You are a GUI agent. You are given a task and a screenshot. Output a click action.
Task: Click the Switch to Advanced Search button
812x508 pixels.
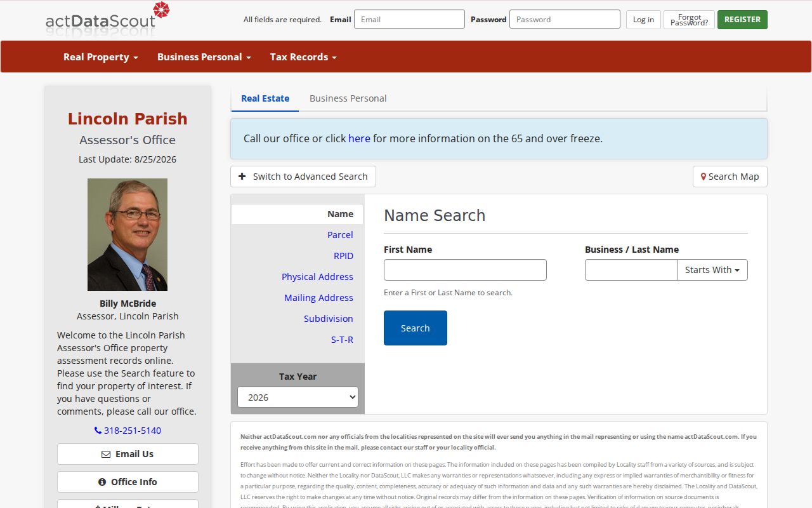[x=303, y=177]
